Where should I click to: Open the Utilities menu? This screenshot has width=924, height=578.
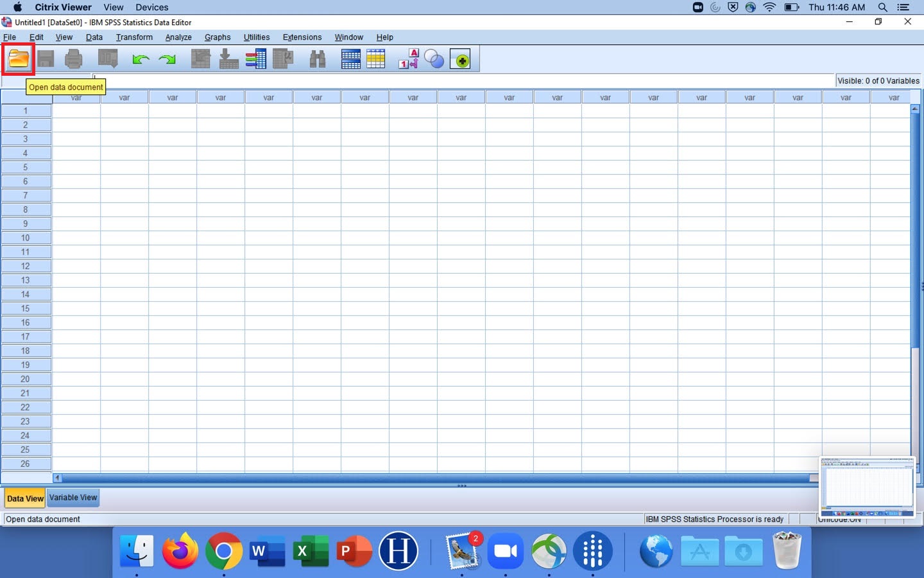click(257, 37)
